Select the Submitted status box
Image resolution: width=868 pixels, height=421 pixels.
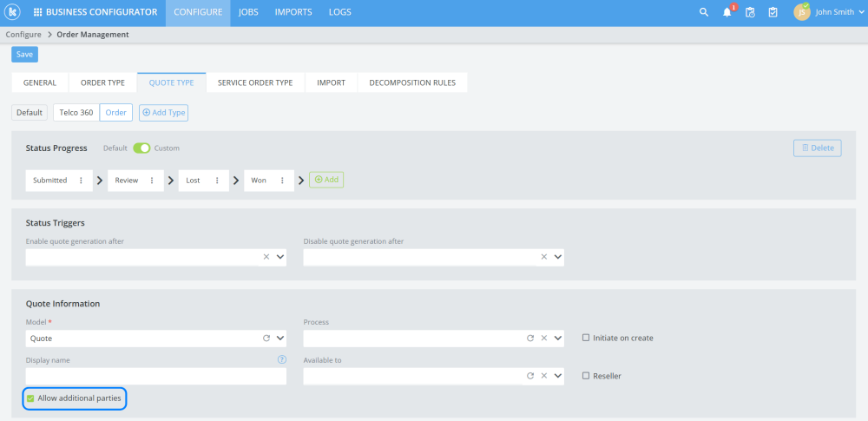[x=59, y=181]
